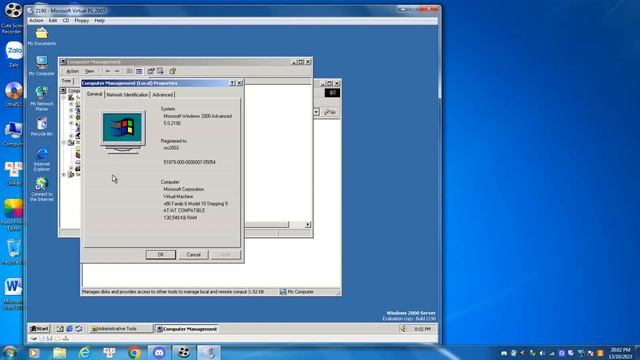Viewport: 640px width, 360px height.
Task: Launch Internet Explorer from the VM desktop
Action: (42, 159)
